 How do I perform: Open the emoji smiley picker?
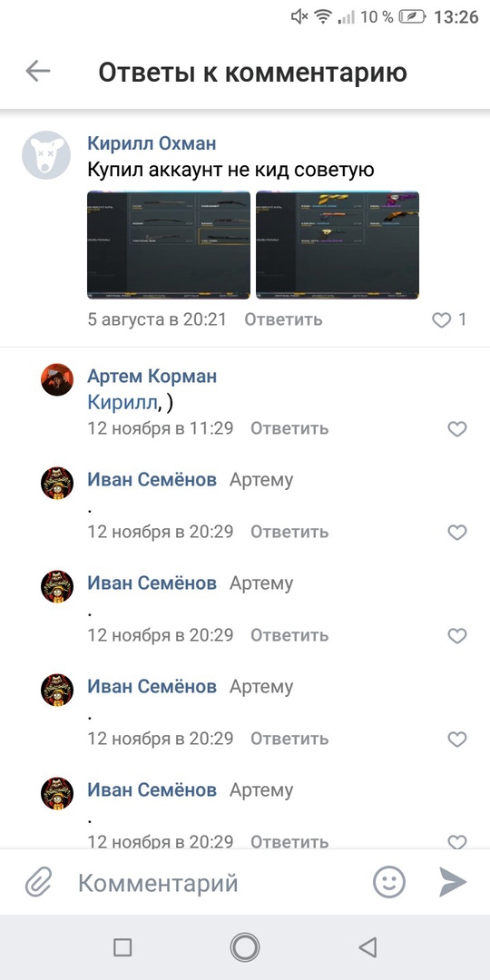(388, 883)
